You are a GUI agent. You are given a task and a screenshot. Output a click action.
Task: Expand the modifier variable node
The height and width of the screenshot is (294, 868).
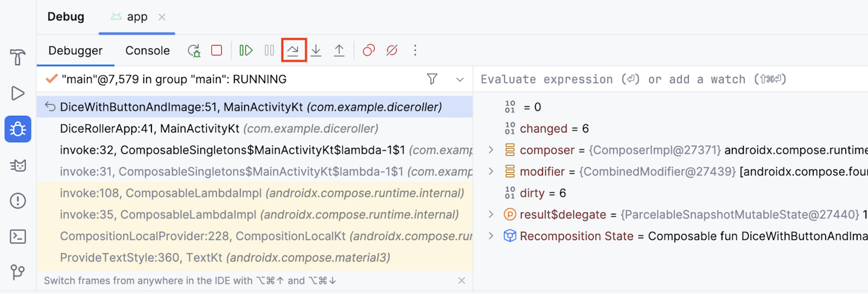click(491, 171)
